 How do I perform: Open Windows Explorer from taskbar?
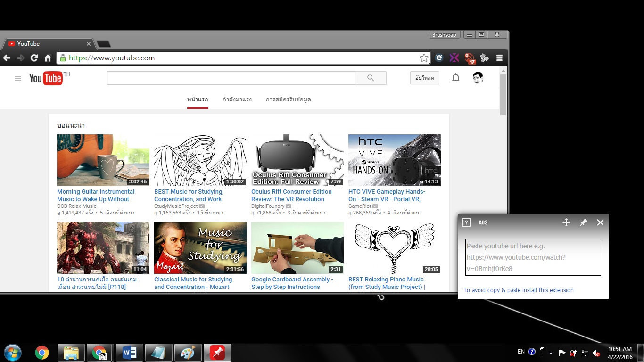(x=71, y=353)
